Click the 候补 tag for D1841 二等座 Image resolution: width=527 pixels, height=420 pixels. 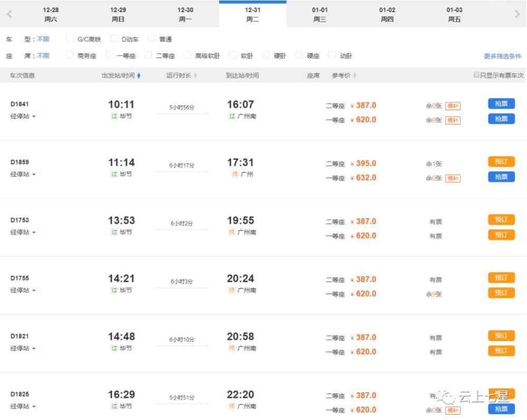[x=454, y=105]
